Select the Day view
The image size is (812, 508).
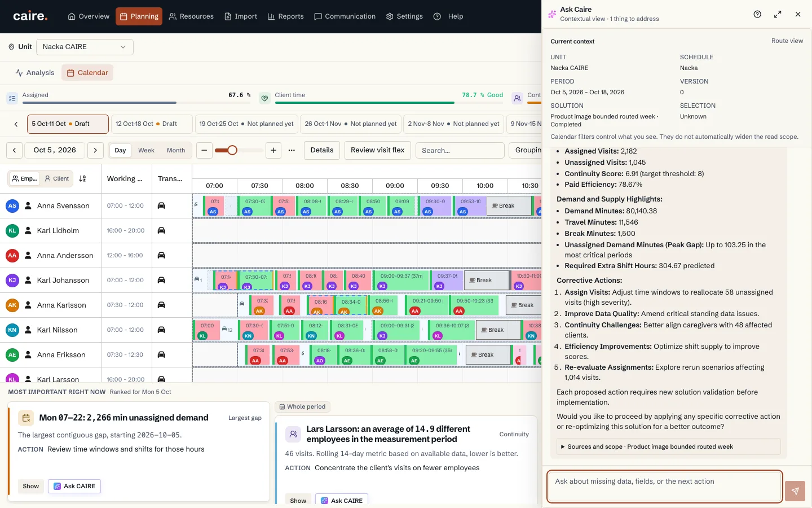point(121,150)
